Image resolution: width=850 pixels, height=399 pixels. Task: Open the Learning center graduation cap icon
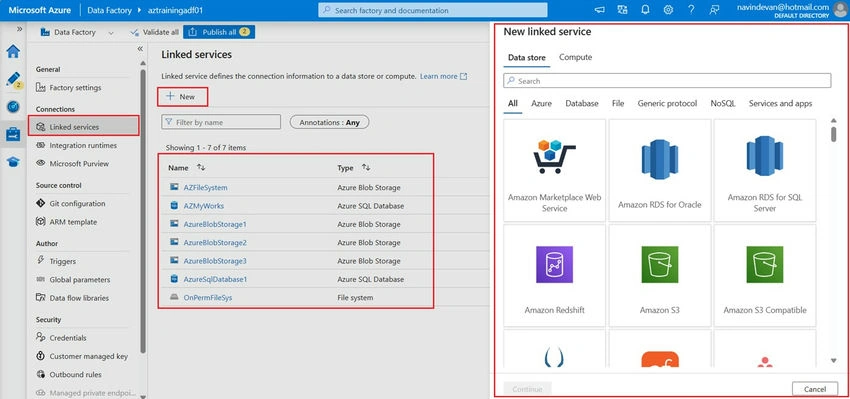pos(13,162)
